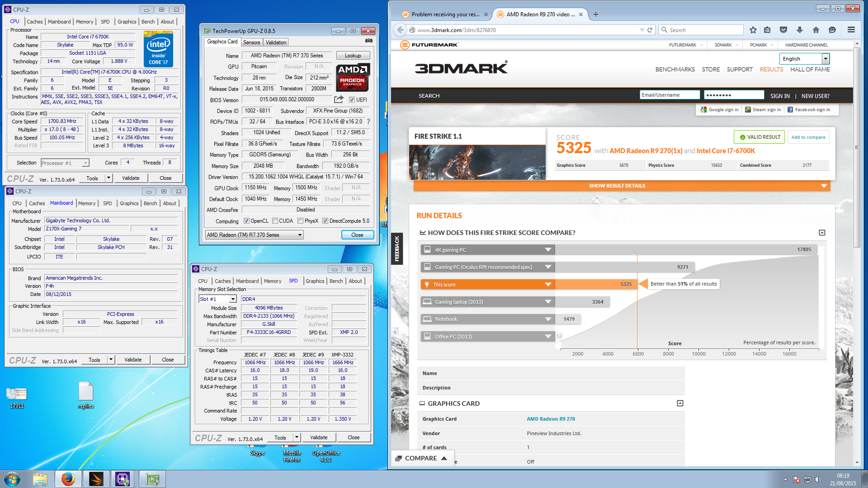Screen dimensions: 868x488
Task: Click the Firefox reload page icon
Action: click(650, 30)
